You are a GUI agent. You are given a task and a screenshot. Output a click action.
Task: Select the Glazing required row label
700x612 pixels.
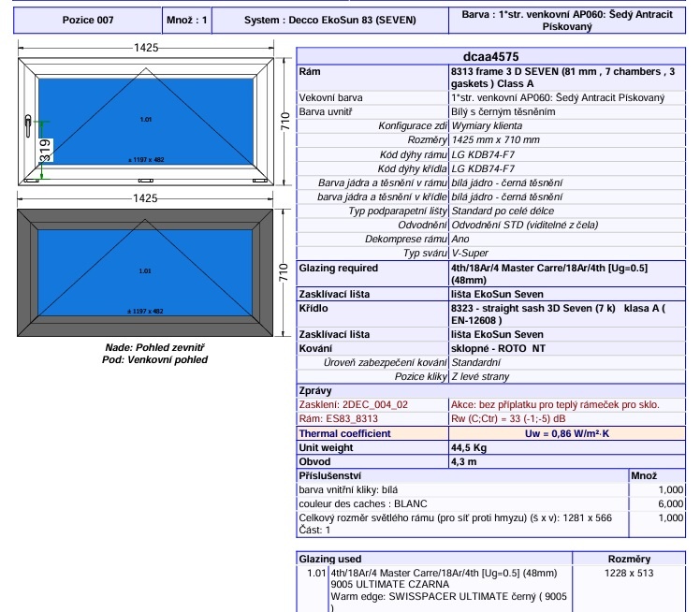[338, 269]
